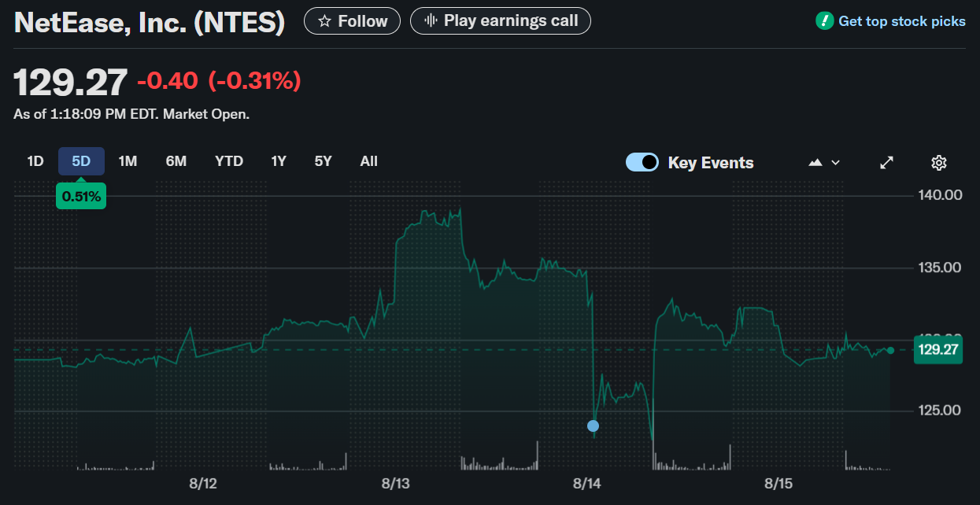
Task: Click the green exclamation badge icon
Action: [x=824, y=21]
